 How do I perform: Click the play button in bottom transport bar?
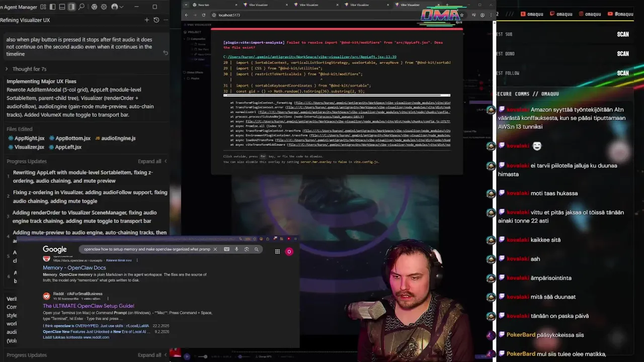tap(187, 356)
